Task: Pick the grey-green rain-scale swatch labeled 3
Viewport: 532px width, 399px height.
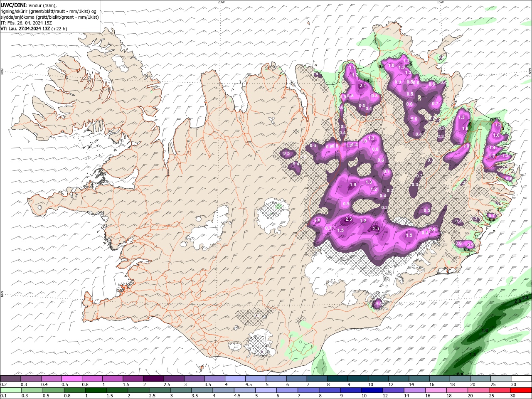Action: [x=181, y=390]
